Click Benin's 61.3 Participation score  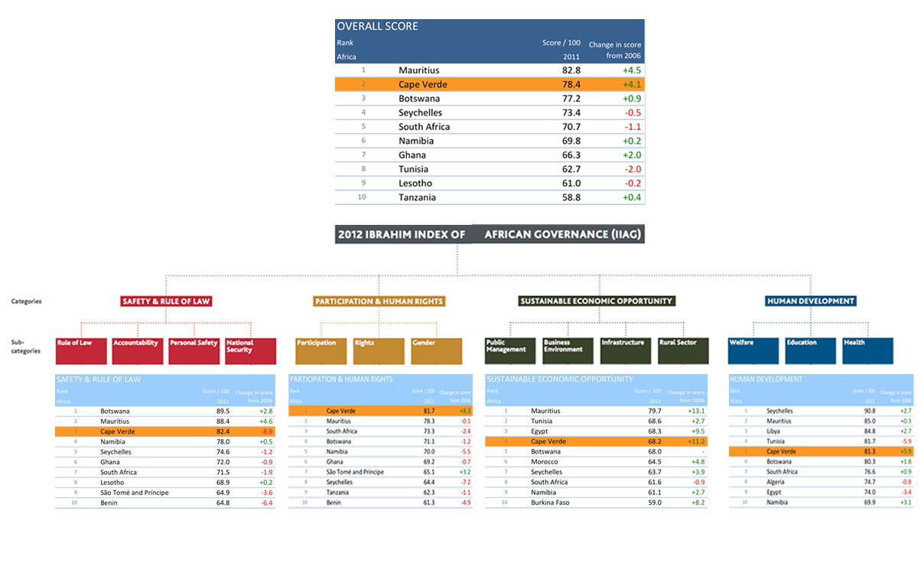pyautogui.click(x=428, y=503)
